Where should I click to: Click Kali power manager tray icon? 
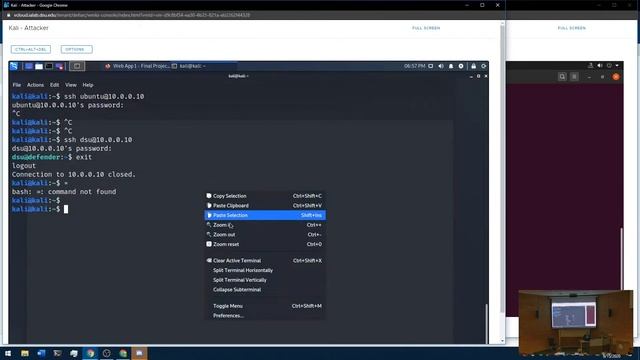click(x=461, y=66)
